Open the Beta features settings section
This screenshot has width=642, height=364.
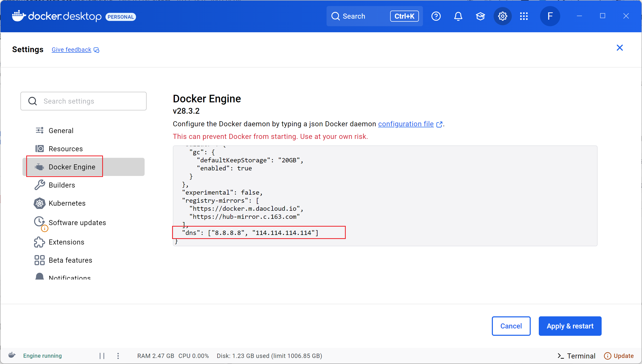coord(83,260)
